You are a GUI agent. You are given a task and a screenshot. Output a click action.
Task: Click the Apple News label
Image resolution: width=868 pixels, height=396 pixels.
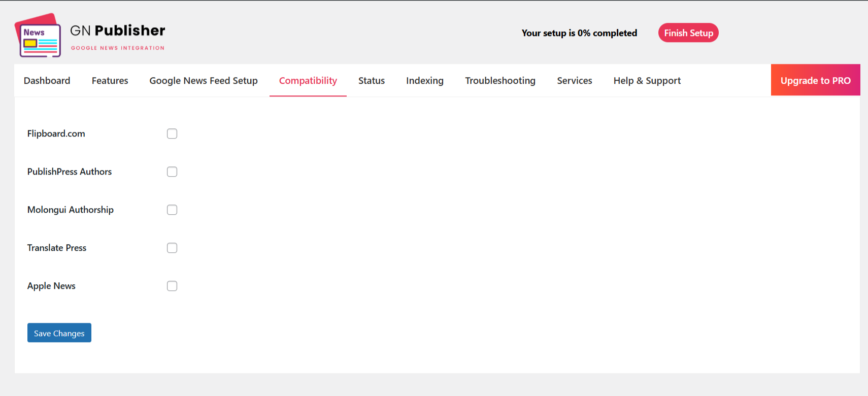coord(51,286)
